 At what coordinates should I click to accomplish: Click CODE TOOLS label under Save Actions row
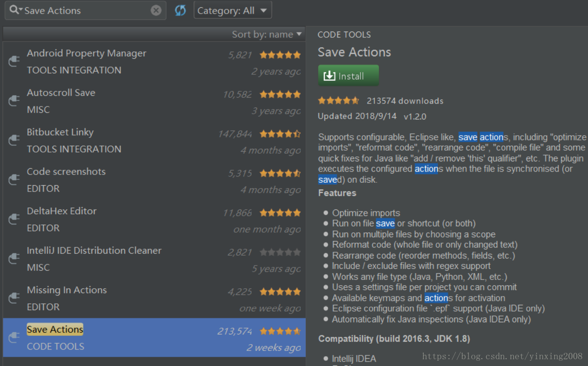(55, 347)
